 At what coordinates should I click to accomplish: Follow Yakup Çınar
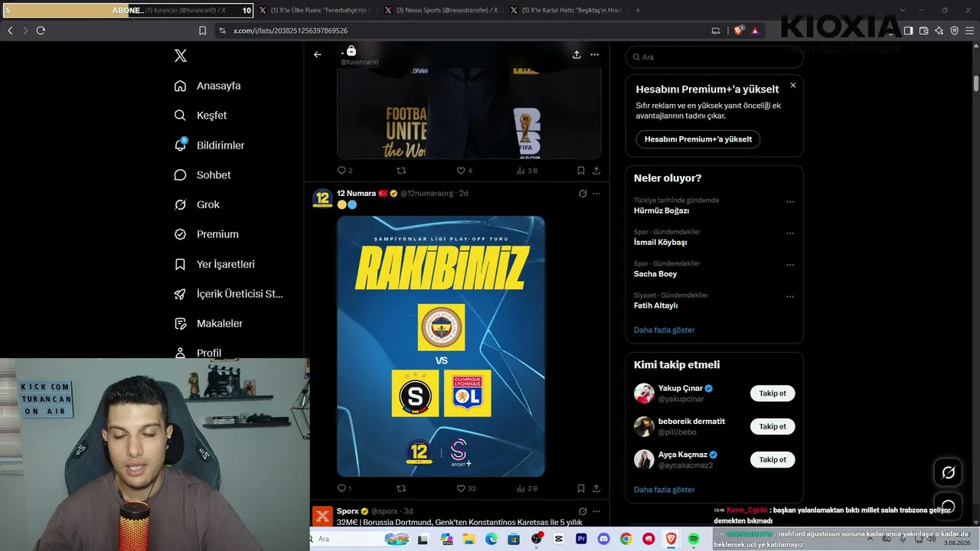773,393
